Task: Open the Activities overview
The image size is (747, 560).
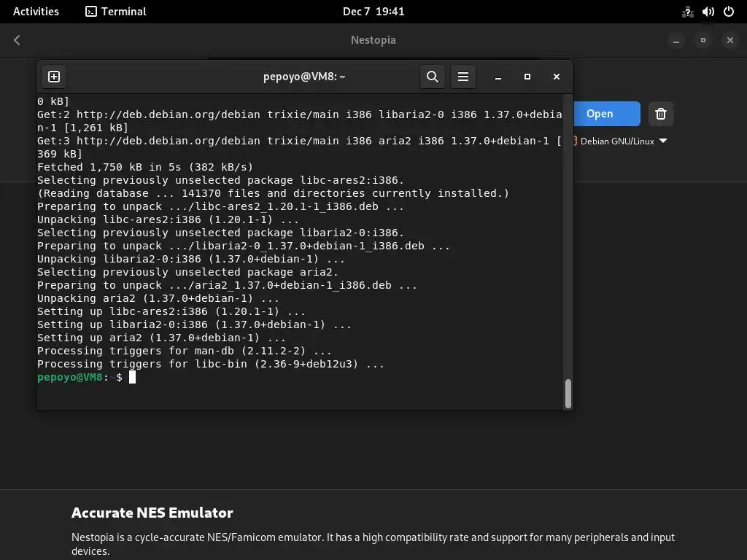Action: tap(36, 12)
